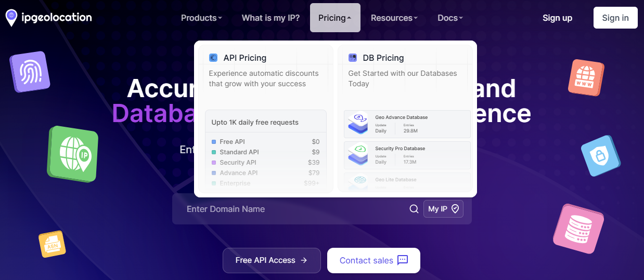Select DB Pricing in the dropdown

coord(383,58)
